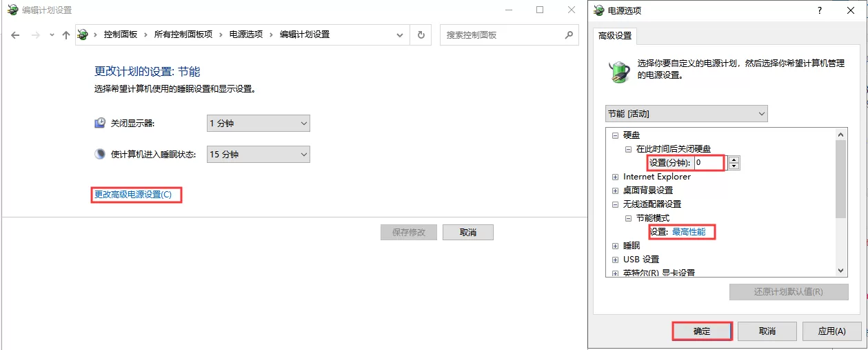
Task: Click 确定 in the 电源选项 dialog
Action: [702, 331]
